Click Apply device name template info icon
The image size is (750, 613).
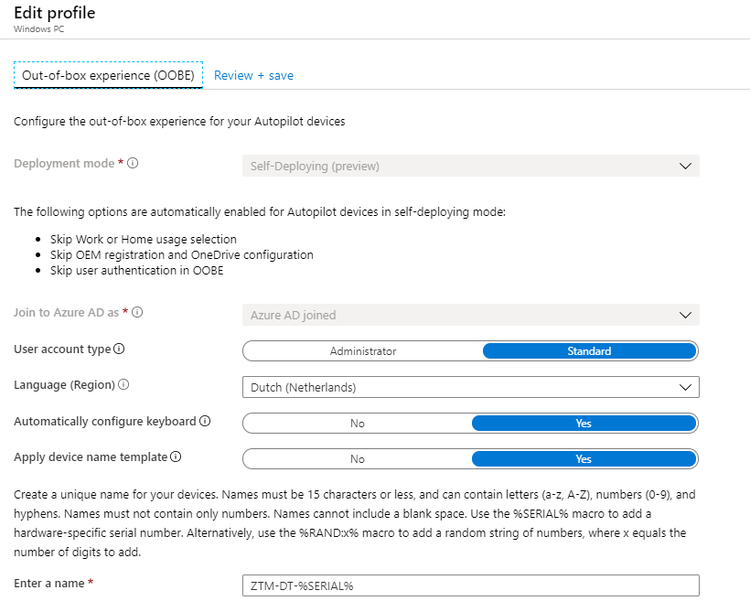(x=175, y=458)
